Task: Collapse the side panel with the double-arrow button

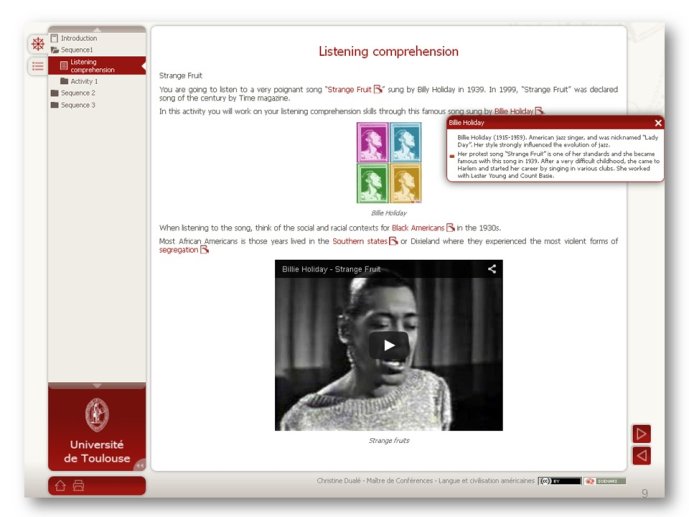Action: (140, 465)
